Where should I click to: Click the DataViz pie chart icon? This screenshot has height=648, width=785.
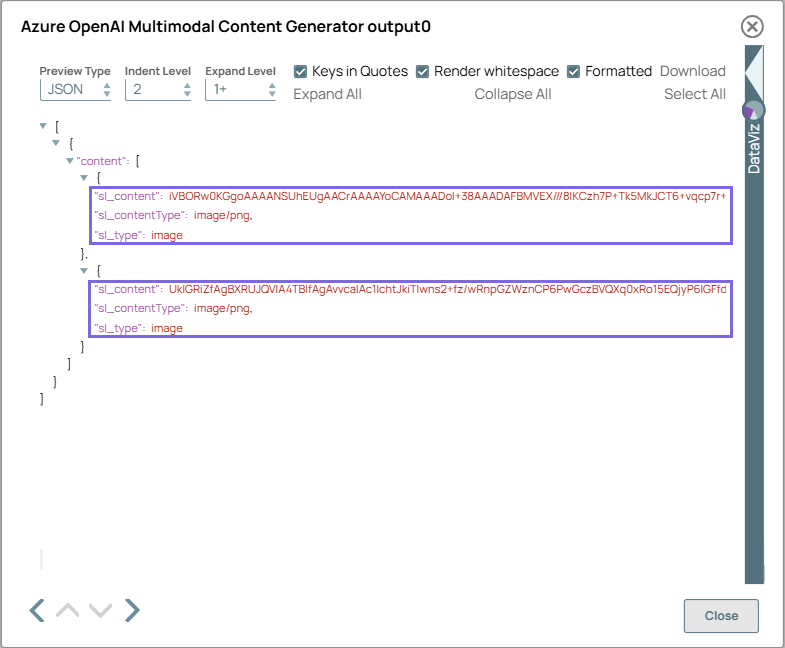click(x=753, y=110)
